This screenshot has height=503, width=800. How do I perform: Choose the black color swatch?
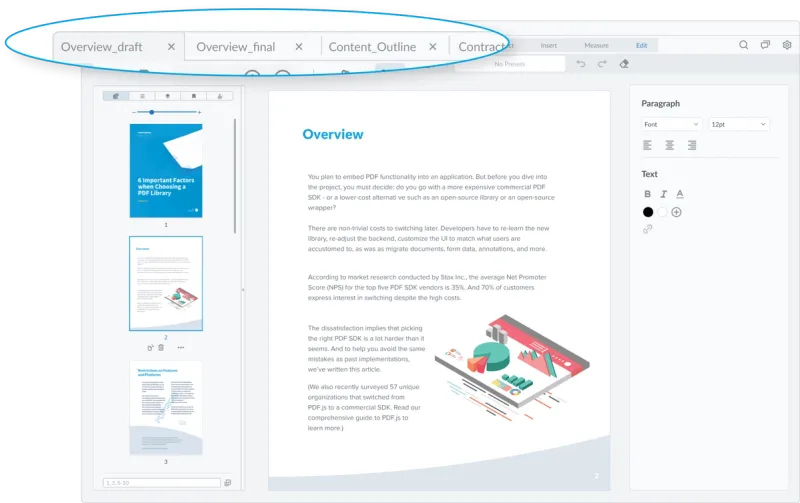pos(648,212)
